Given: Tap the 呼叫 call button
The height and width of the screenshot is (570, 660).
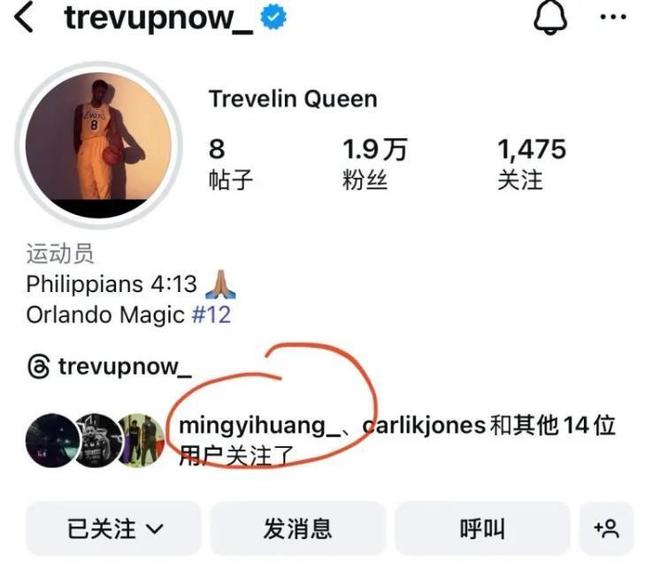Looking at the screenshot, I should 482,529.
